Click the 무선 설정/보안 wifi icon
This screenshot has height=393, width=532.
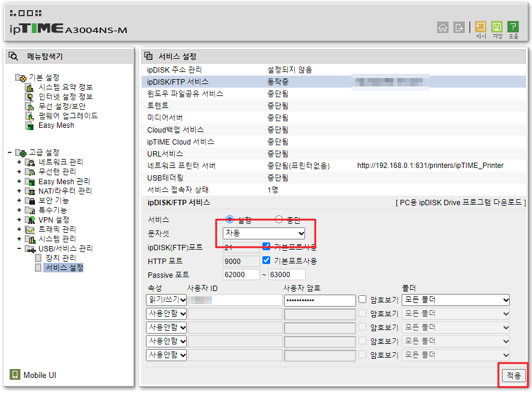click(x=30, y=107)
